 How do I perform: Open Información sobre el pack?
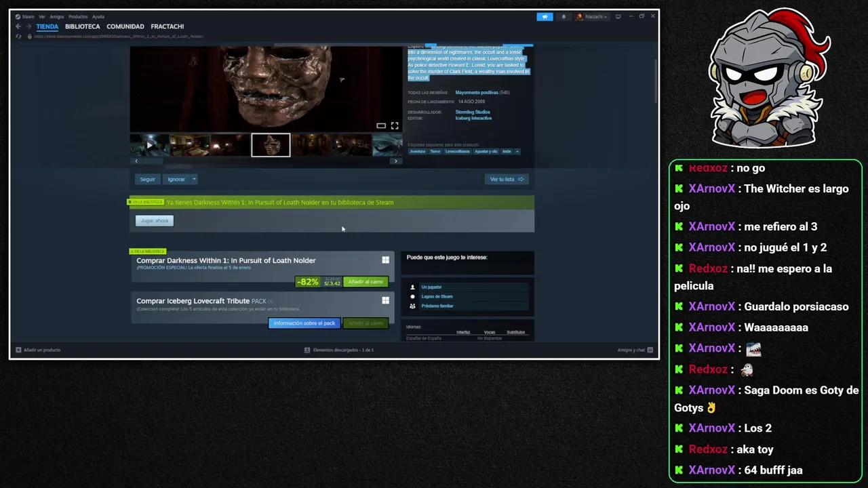[x=304, y=323]
